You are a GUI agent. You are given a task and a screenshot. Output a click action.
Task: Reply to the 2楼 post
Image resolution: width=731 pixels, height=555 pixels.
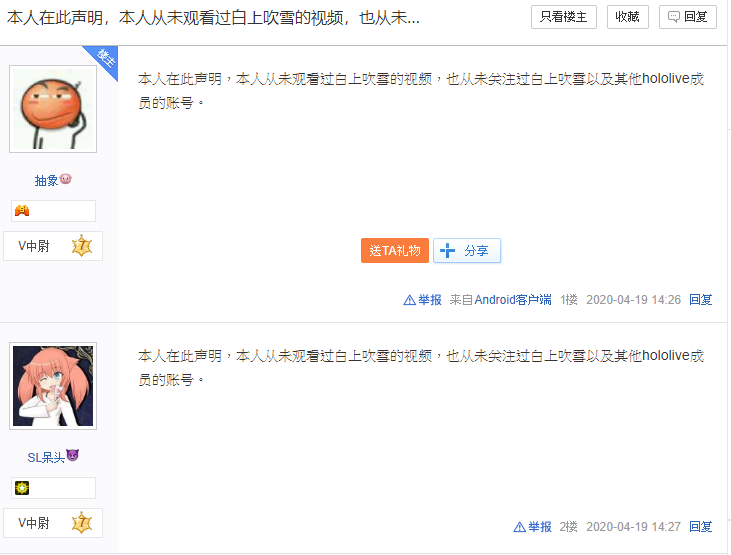[701, 527]
